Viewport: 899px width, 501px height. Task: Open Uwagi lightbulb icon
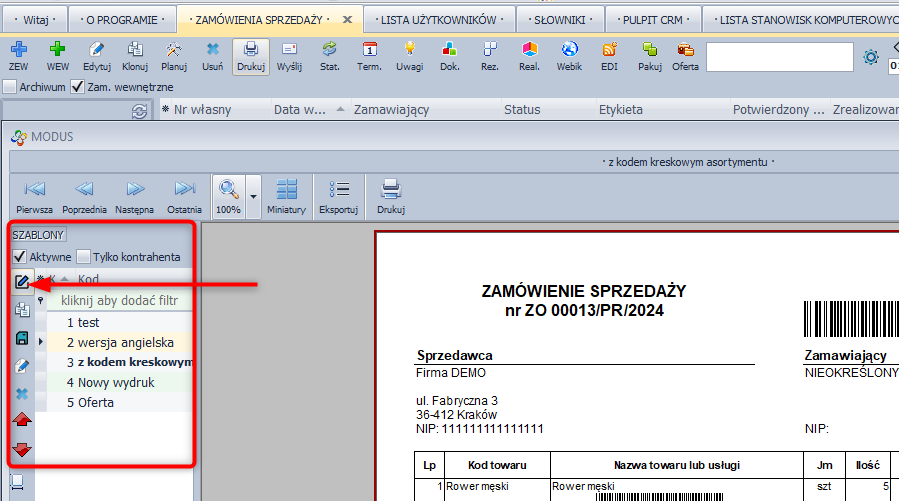[x=409, y=50]
